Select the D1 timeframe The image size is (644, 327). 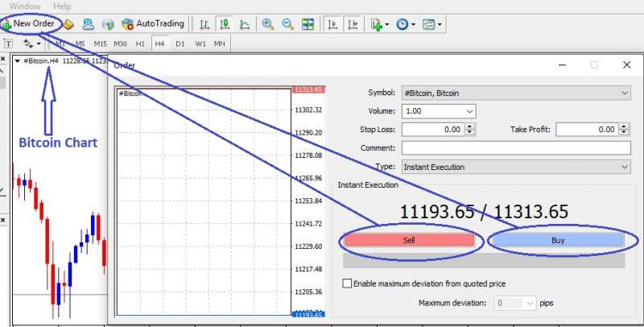pos(180,43)
